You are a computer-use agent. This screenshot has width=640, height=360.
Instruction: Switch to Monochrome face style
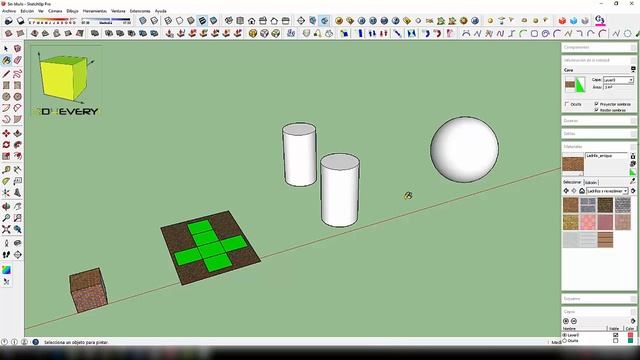[213, 20]
